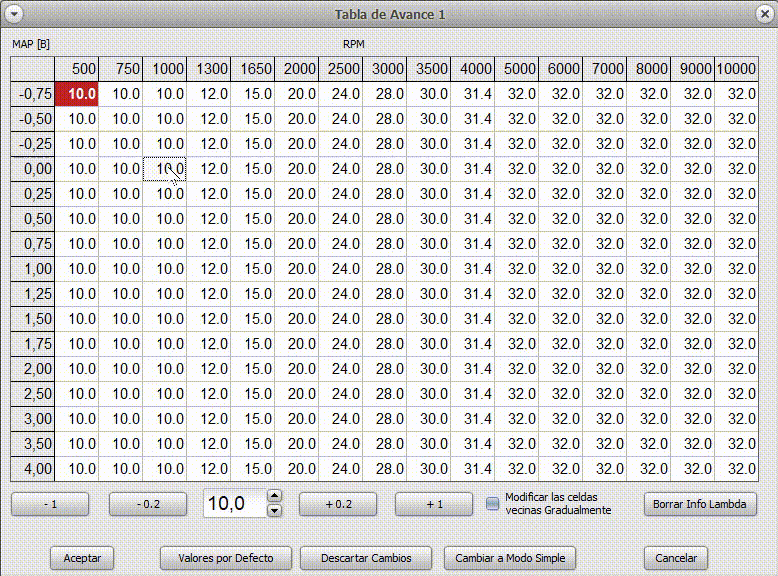The height and width of the screenshot is (576, 778).
Task: Decrease value with spinner down arrow
Action: 274,511
